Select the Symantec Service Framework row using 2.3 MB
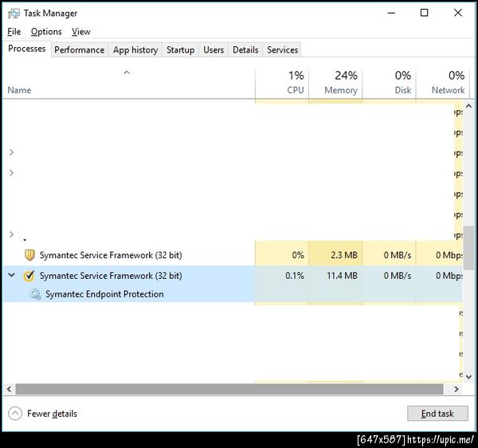The height and width of the screenshot is (448, 478). (x=233, y=255)
